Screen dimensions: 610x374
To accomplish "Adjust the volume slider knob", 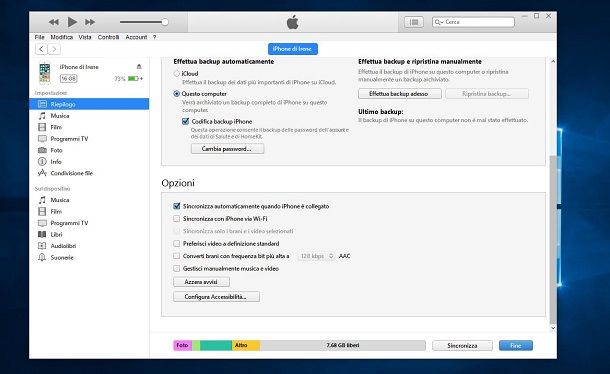I will coord(165,22).
